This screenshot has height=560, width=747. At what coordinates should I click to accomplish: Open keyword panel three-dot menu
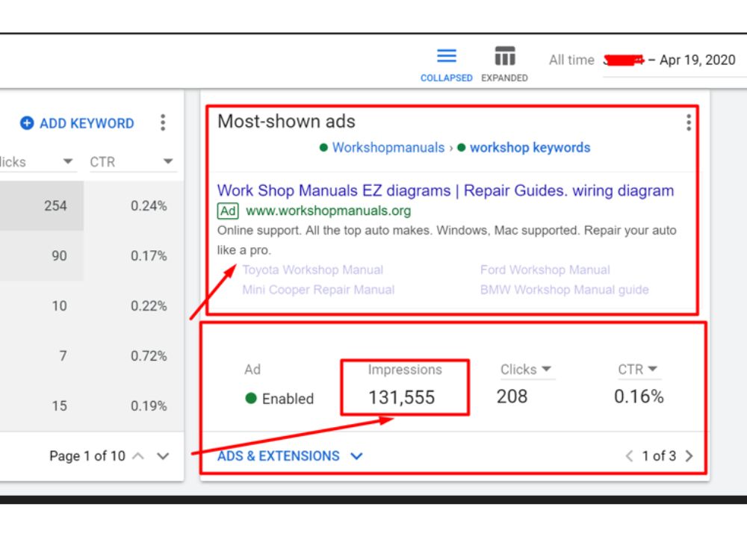[163, 123]
